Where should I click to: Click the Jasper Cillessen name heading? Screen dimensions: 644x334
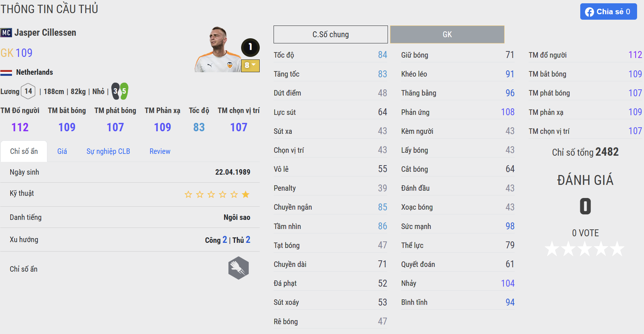coord(45,33)
